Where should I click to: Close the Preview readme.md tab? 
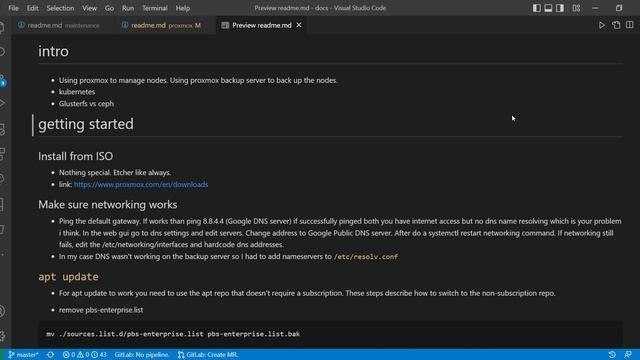click(x=299, y=25)
